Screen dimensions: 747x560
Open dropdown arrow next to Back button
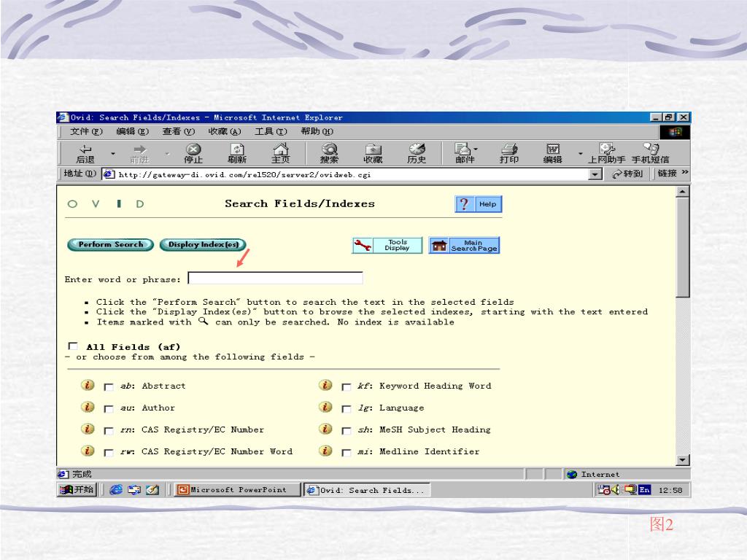pos(113,153)
